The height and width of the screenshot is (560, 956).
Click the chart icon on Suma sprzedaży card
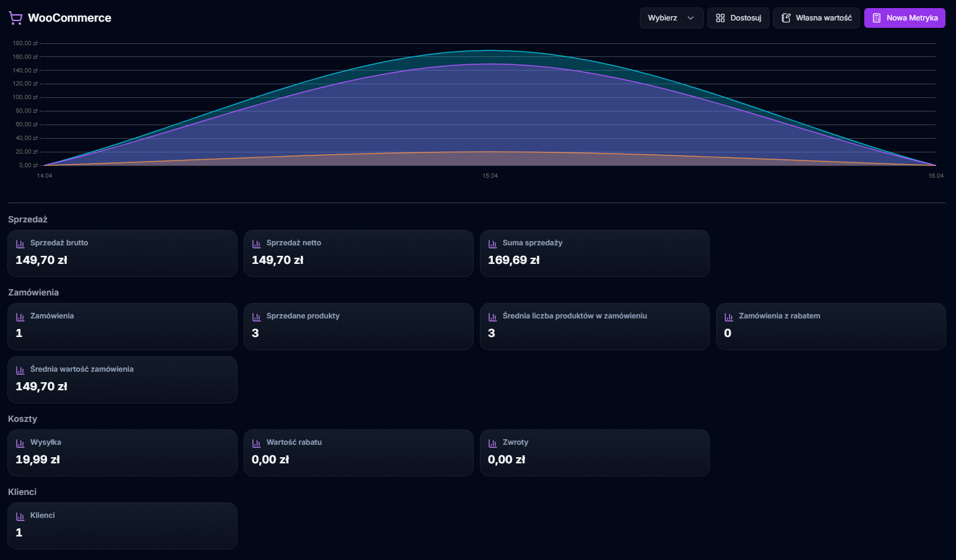[x=493, y=243]
